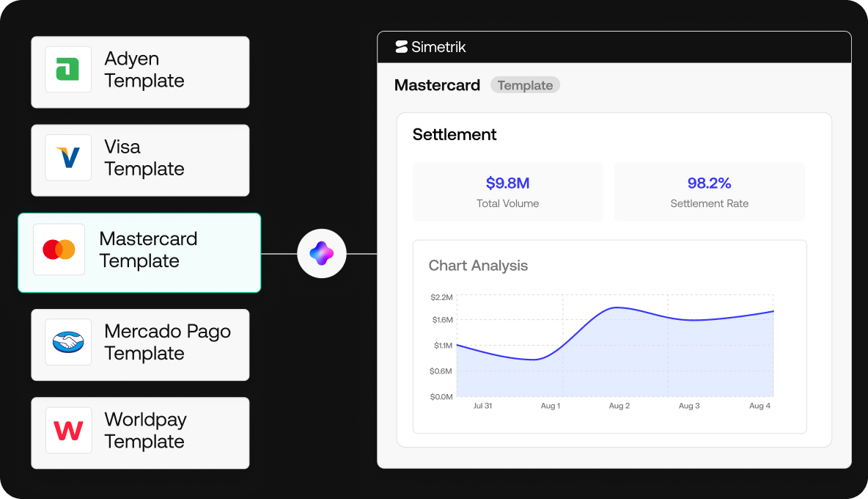868x499 pixels.
Task: Click the red Worldpay W icon
Action: (x=68, y=430)
